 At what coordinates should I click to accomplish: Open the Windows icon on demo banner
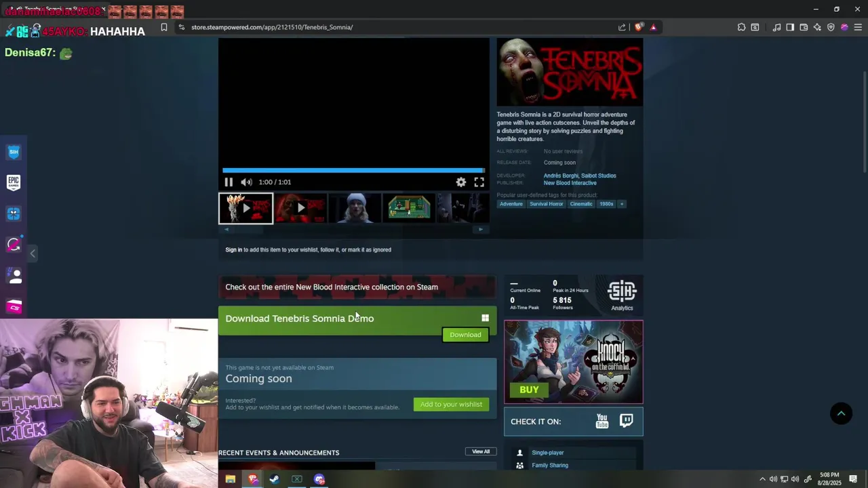(485, 318)
